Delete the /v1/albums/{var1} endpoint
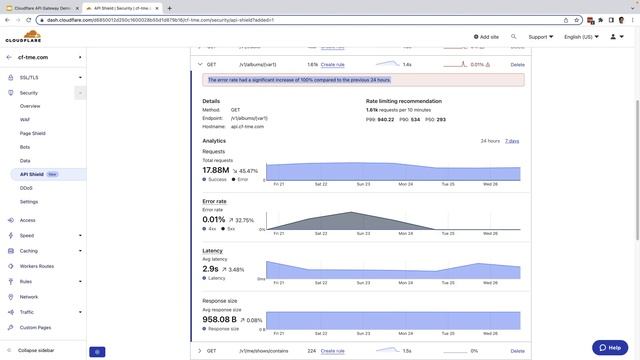Viewport: 640px width, 360px height. (x=518, y=64)
